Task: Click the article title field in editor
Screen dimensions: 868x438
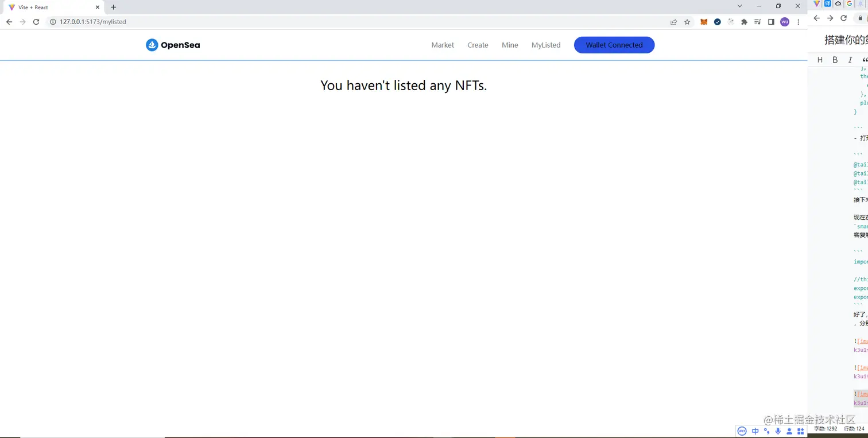Action: 845,40
